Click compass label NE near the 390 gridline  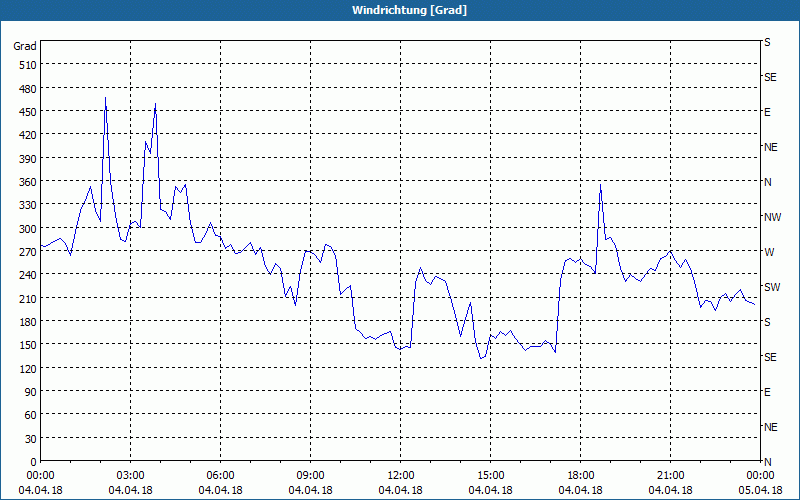click(770, 147)
